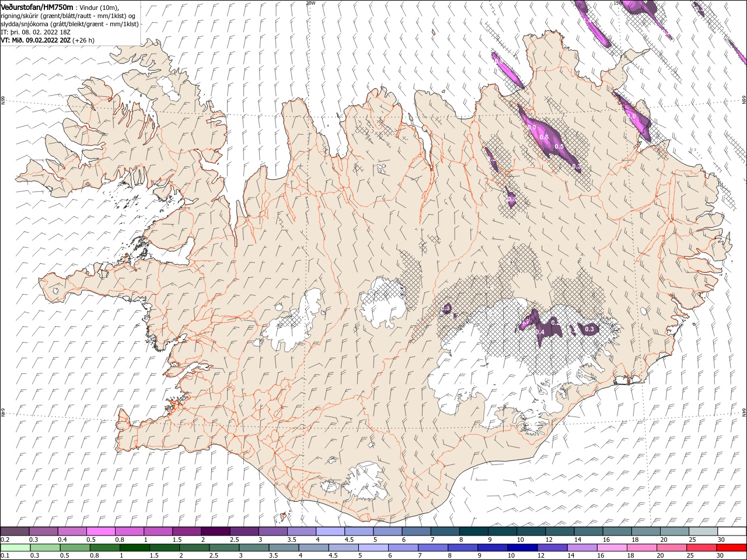Click the 0.5 value beside the 0.8 label
Viewport: 747px width, 560px height.
coord(559,146)
